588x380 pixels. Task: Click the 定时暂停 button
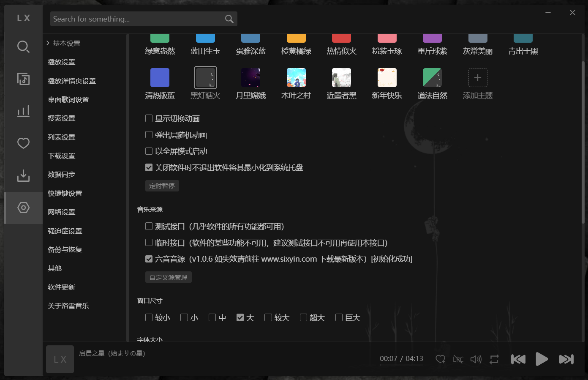[162, 186]
